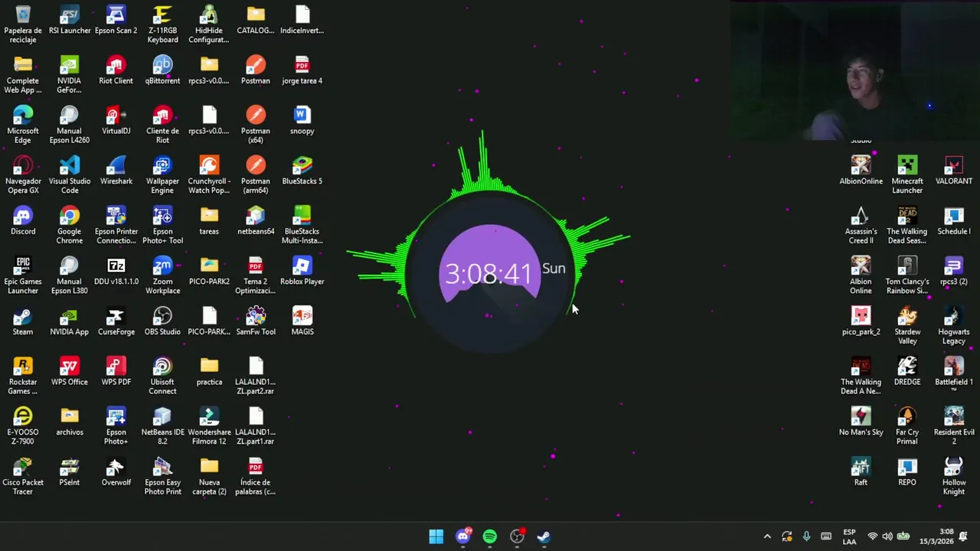980x551 pixels.
Task: Open the Wi-Fi network tray icon
Action: [872, 536]
